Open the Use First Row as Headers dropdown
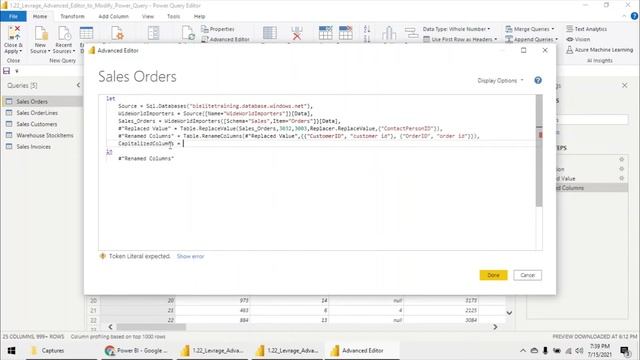 click(496, 39)
